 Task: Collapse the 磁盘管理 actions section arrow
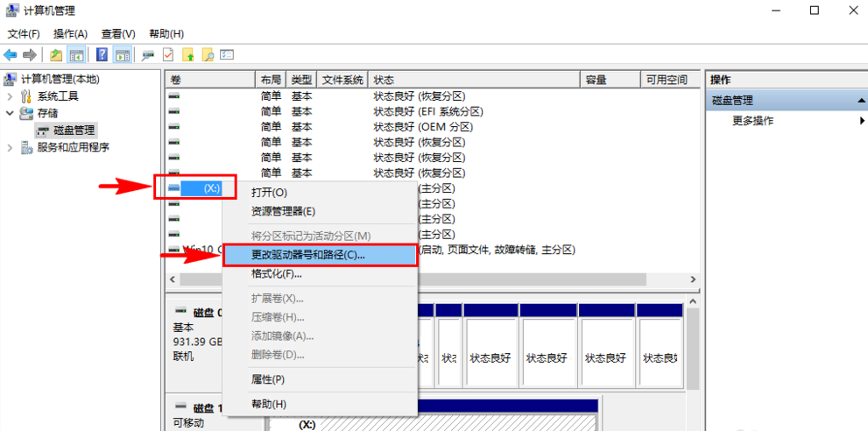point(861,101)
